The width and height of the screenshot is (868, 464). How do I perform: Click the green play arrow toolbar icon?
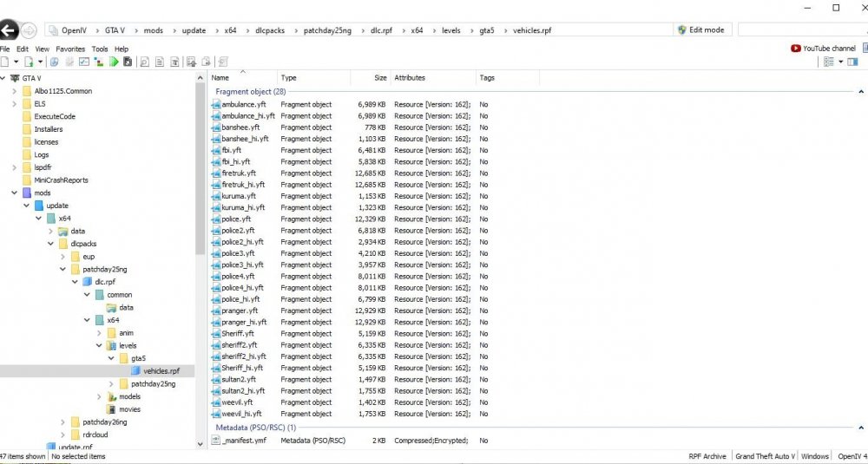tap(114, 62)
